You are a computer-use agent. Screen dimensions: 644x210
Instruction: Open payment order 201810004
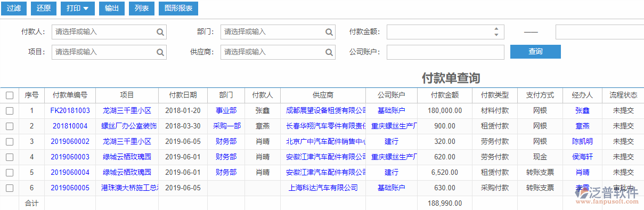point(70,126)
